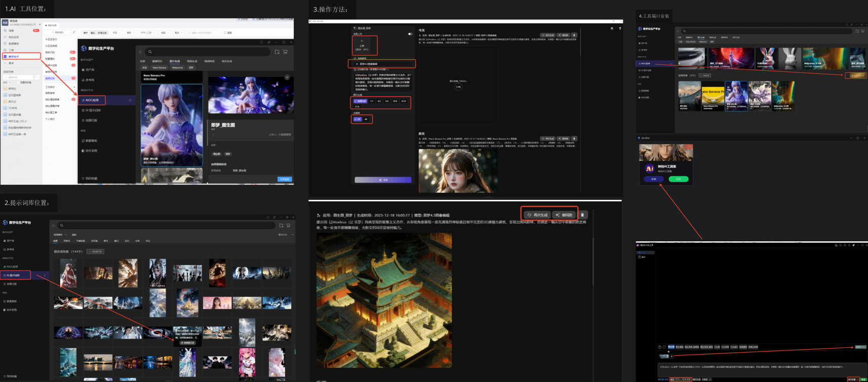This screenshot has height=382, width=868.
Task: Click the T icon at section 3 window top right
Action: pyautogui.click(x=620, y=28)
